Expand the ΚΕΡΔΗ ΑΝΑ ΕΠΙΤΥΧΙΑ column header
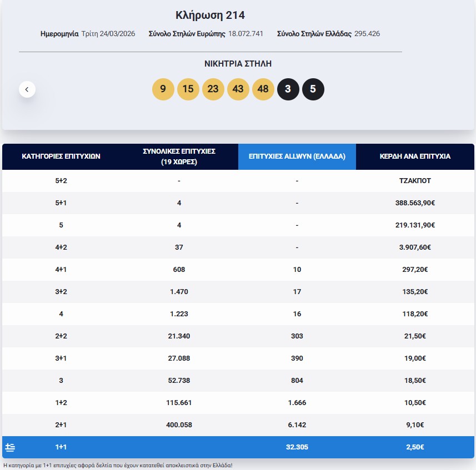Viewport: 476px width, 470px height. (415, 156)
